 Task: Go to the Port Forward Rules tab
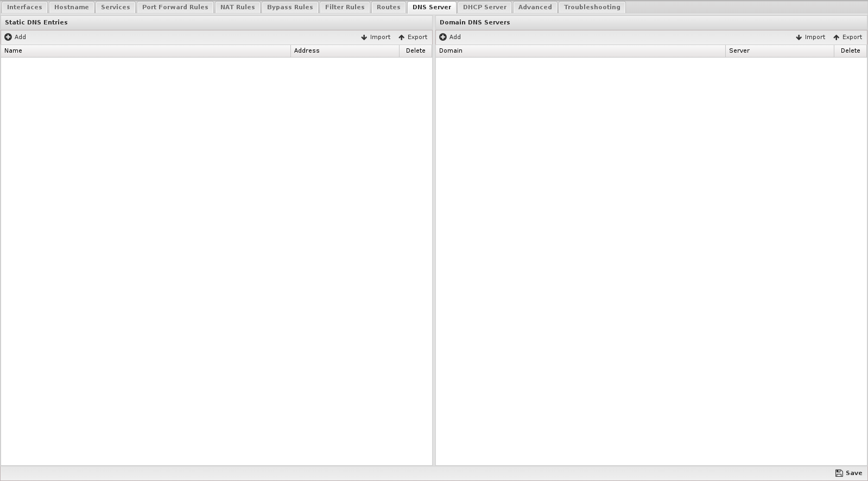[175, 7]
